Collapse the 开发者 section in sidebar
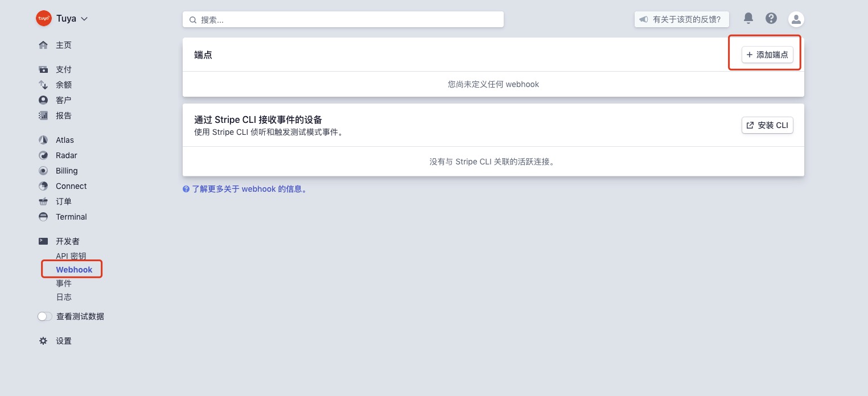Image resolution: width=868 pixels, height=396 pixels. point(67,241)
